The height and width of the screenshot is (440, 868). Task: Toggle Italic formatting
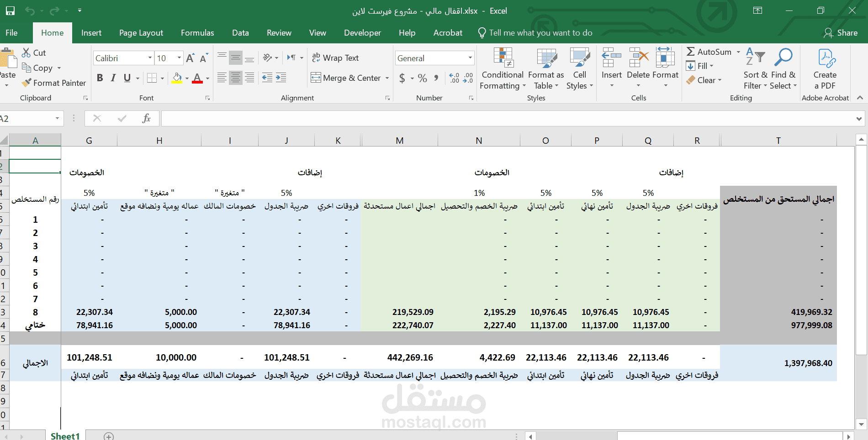click(113, 78)
